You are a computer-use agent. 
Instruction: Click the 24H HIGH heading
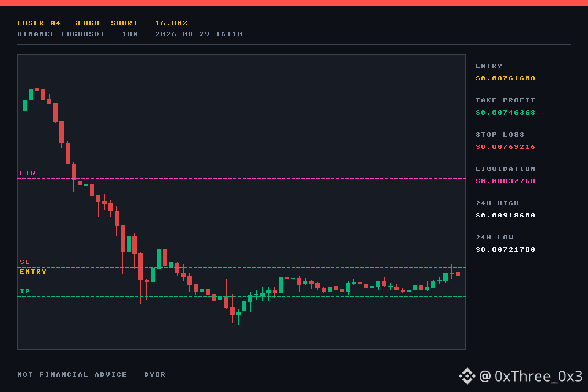(x=497, y=203)
